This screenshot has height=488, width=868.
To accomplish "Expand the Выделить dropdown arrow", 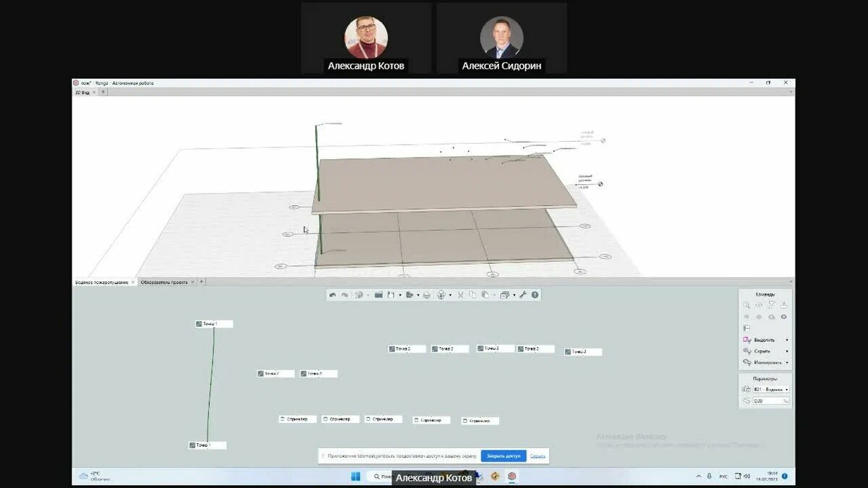I will coord(787,340).
